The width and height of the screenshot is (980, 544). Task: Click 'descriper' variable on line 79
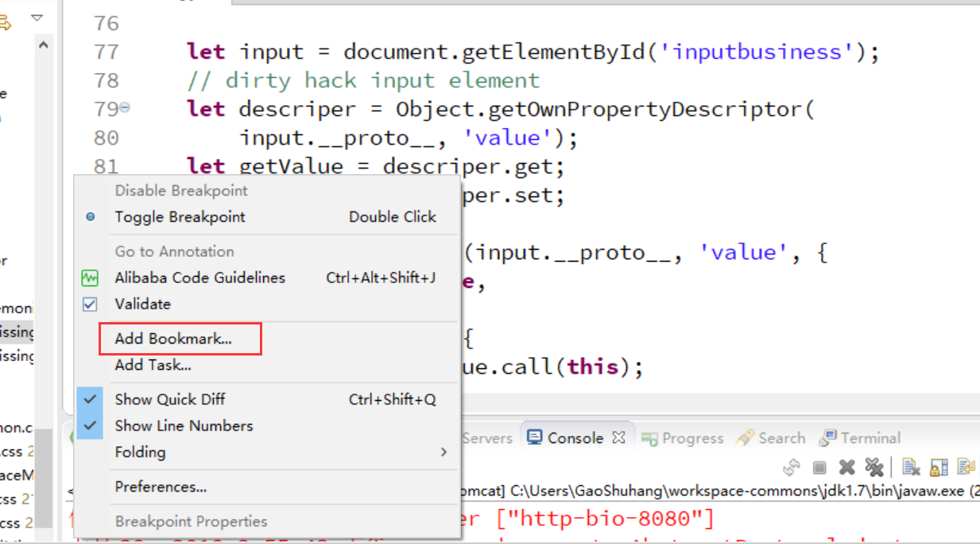tap(297, 110)
